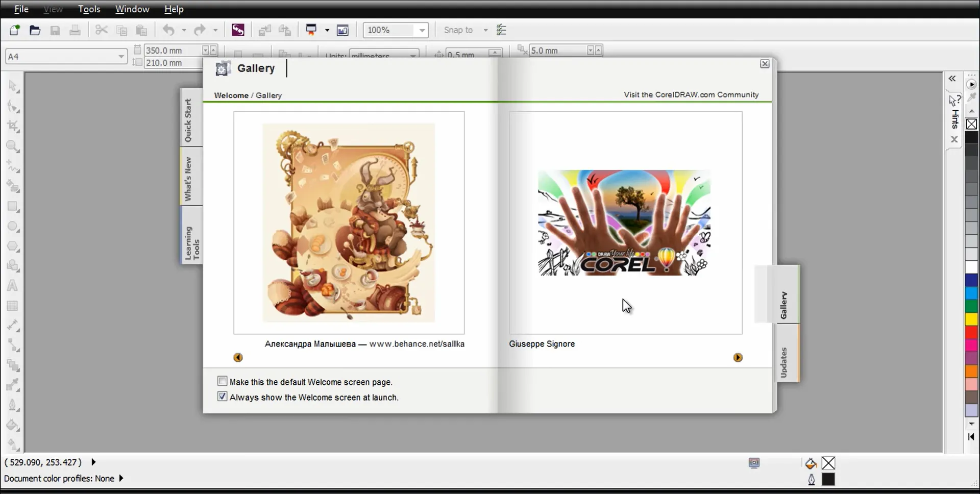Image resolution: width=980 pixels, height=494 pixels.
Task: Select the Zoom tool in toolbox
Action: (x=13, y=147)
